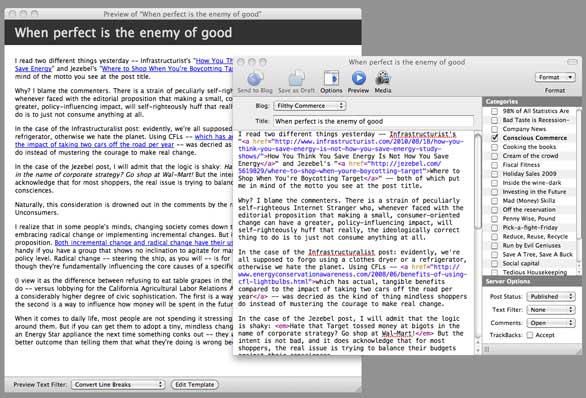Open the Comments dropdown set to Open
Viewport: 586px width, 398px height.
(x=550, y=323)
